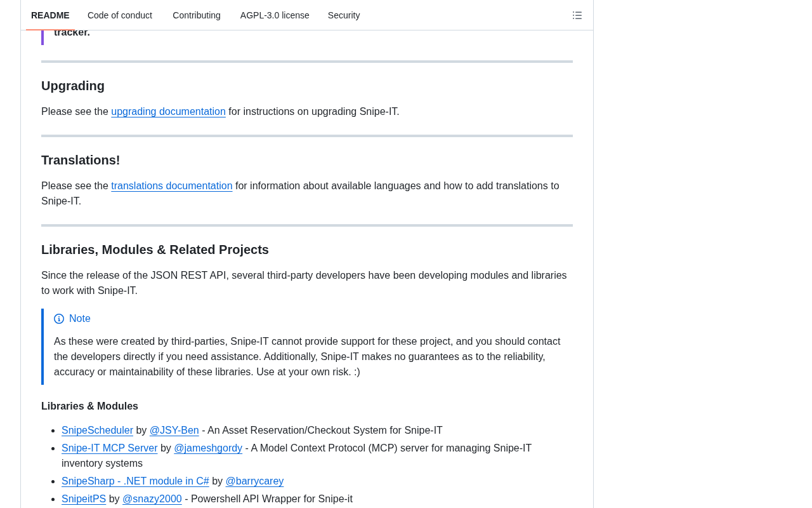
Task: Open the SnipeScheduler project link
Action: (x=97, y=431)
